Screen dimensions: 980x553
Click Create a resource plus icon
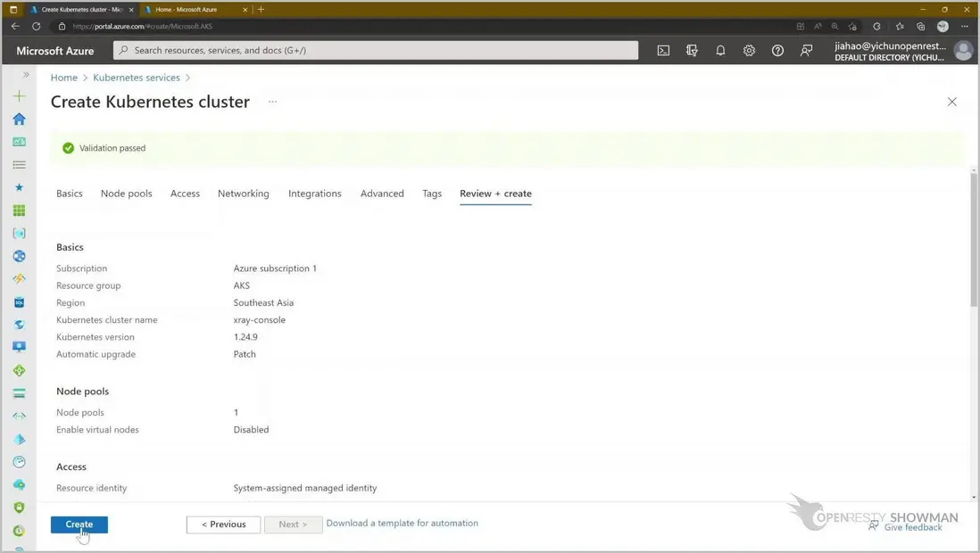(x=20, y=95)
